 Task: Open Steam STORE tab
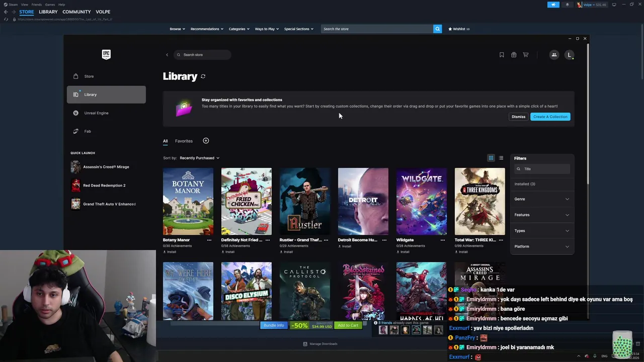27,12
